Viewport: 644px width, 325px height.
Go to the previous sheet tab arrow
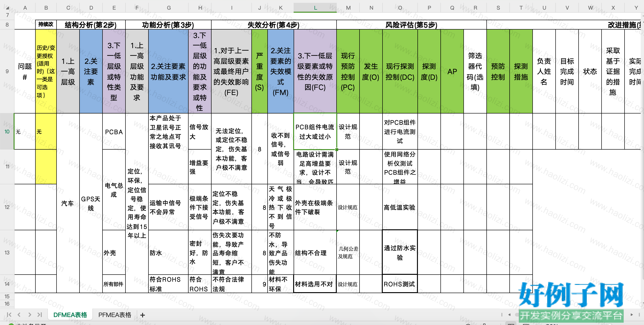[x=19, y=314]
